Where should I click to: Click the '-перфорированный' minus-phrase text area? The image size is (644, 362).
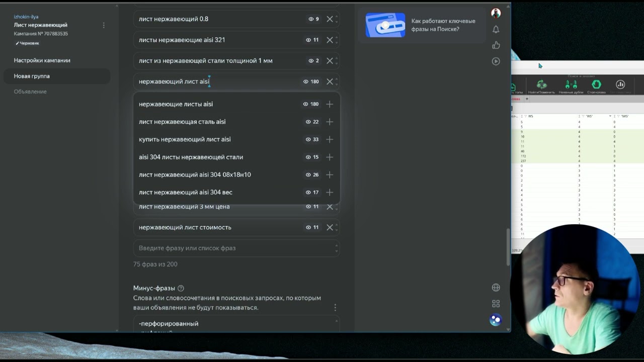(x=236, y=324)
